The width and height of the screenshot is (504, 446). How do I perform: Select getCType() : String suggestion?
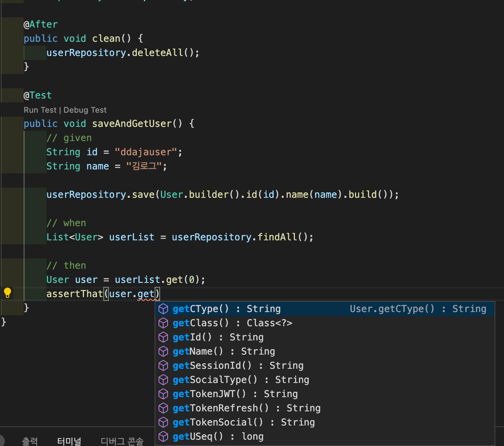coord(325,309)
